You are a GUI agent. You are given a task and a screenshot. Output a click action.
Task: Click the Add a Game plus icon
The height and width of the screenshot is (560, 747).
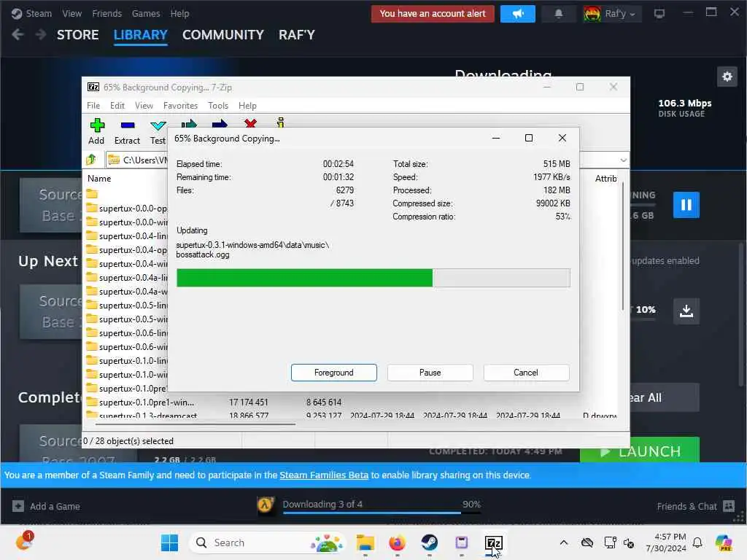pyautogui.click(x=18, y=506)
